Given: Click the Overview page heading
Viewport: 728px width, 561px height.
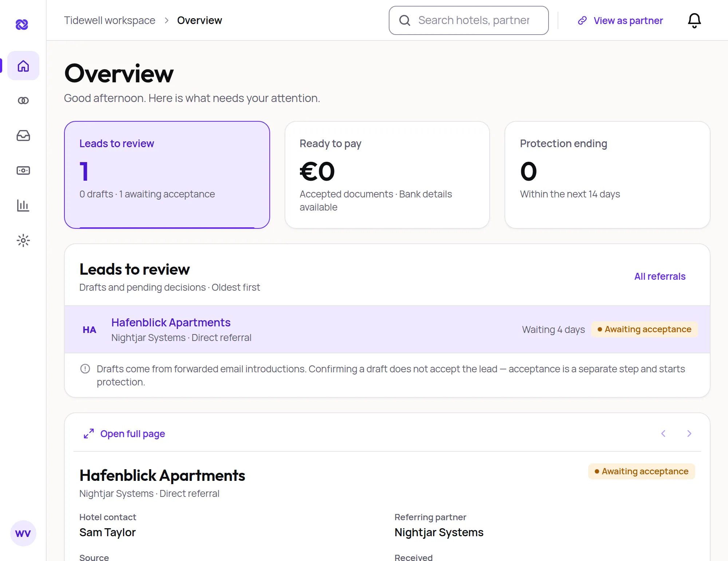Looking at the screenshot, I should [119, 74].
